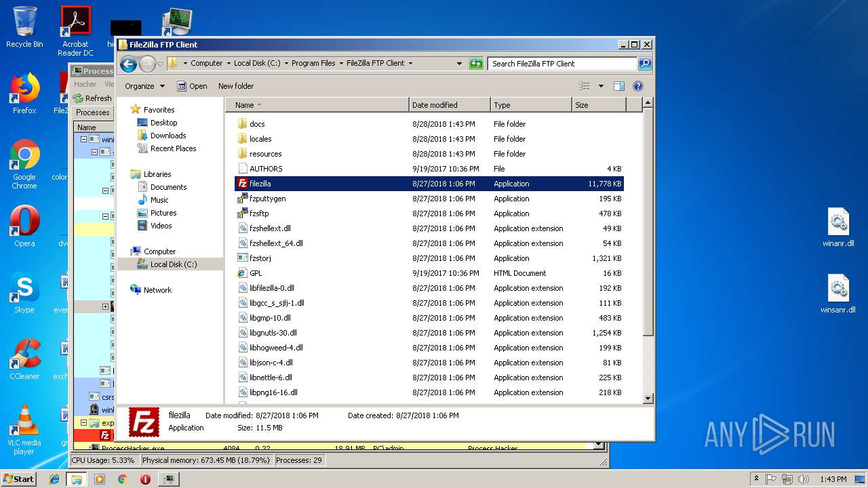The height and width of the screenshot is (488, 868).
Task: Open Videos library in navigation pane
Action: (161, 226)
